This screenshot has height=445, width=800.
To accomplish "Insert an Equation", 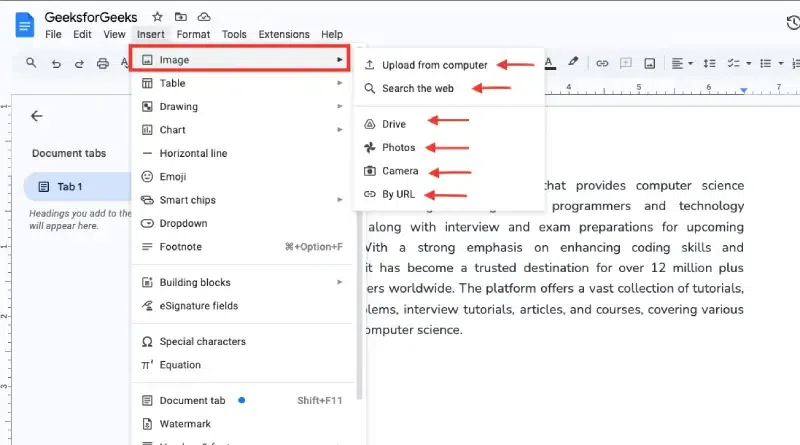I will pos(242,365).
